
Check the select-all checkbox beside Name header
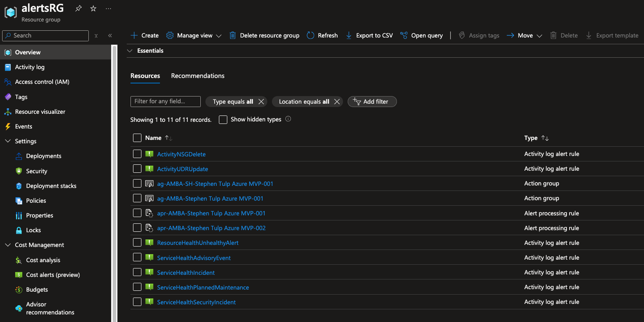click(x=137, y=138)
